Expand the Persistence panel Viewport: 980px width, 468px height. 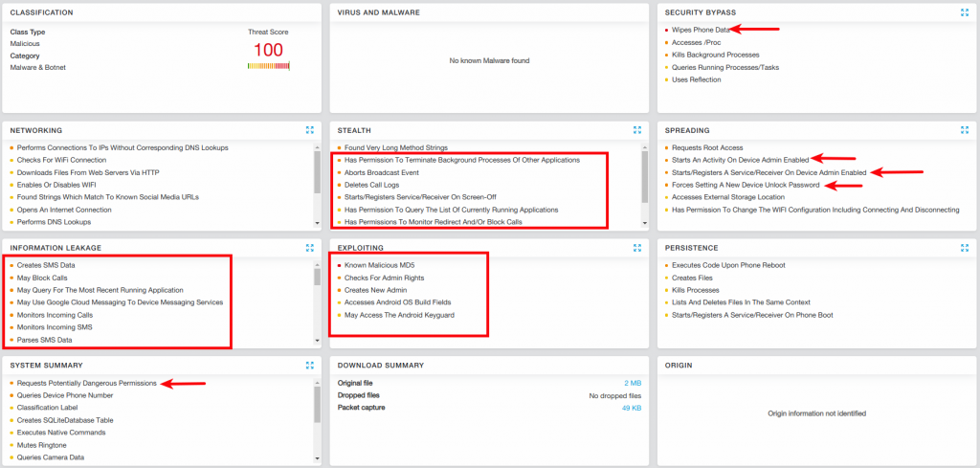[x=964, y=247]
